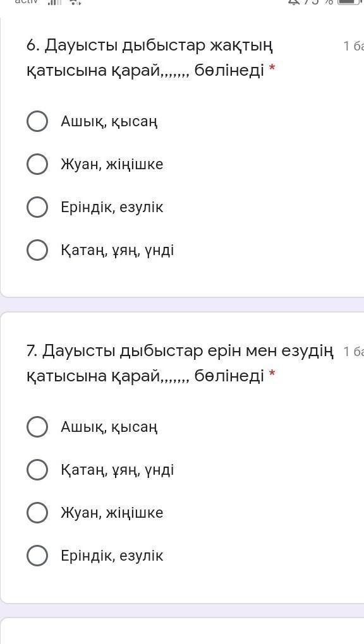Image resolution: width=364 pixels, height=644 pixels.
Task: Click question 6 title about жақтың қатысына
Action: tap(151, 58)
